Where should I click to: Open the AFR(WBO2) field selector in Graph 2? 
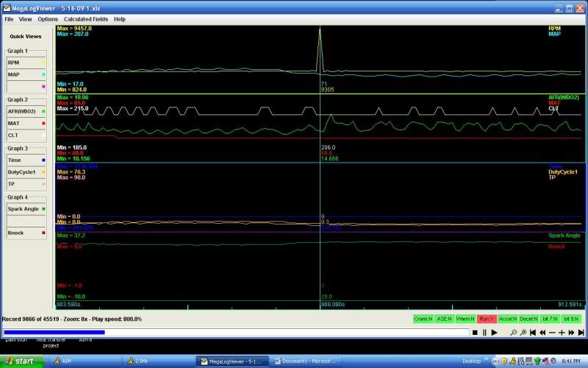(27, 111)
